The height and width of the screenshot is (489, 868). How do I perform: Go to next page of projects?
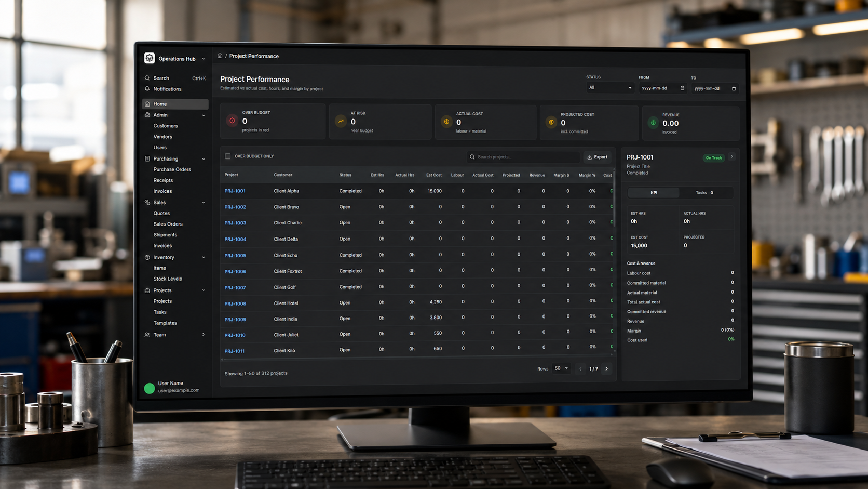click(x=606, y=369)
